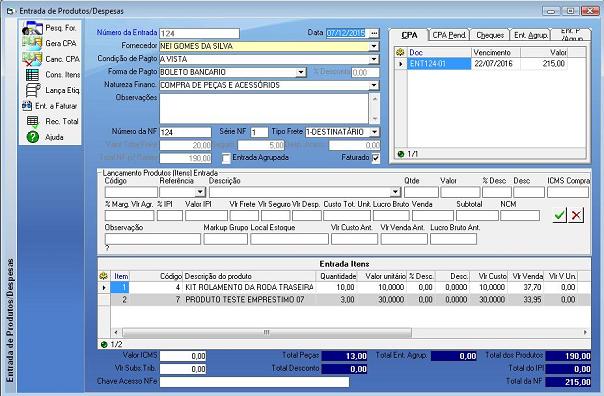Click row pointer arrow of ENT124:01

(x=400, y=64)
